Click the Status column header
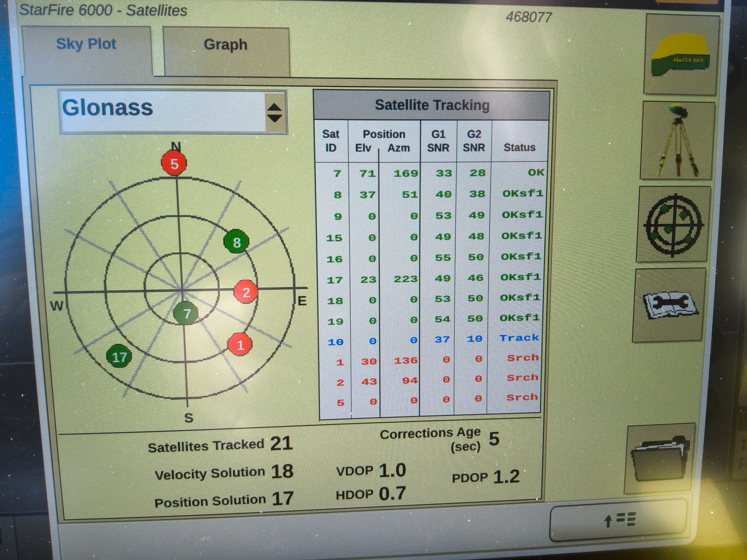This screenshot has width=747, height=560. pos(519,148)
